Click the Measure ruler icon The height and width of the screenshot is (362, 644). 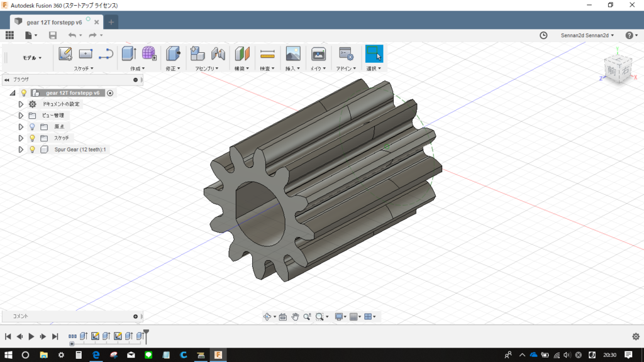point(267,54)
